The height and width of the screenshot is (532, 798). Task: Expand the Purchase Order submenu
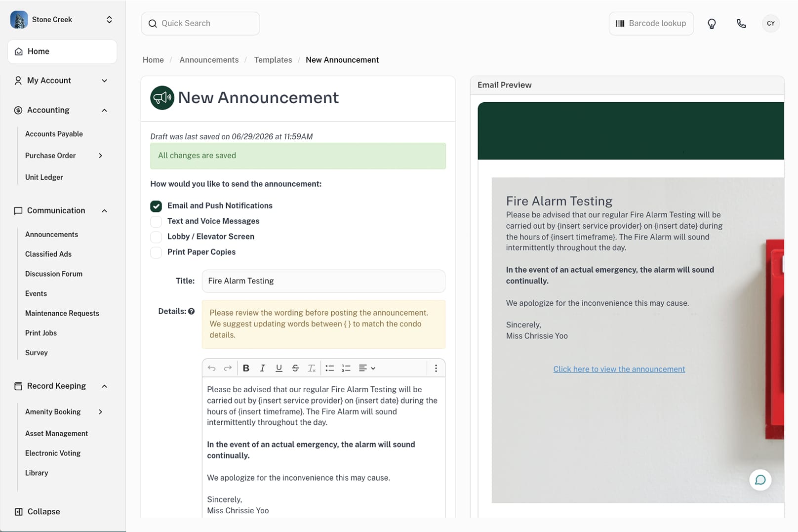coord(100,156)
